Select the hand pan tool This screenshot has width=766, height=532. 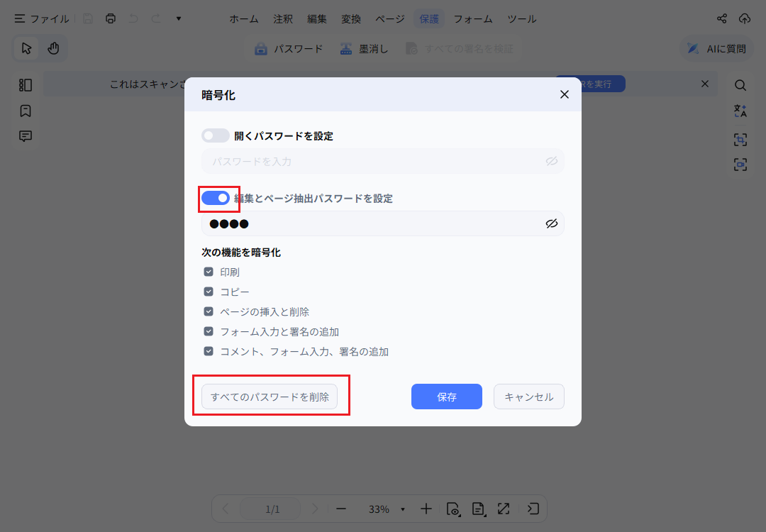(53, 48)
